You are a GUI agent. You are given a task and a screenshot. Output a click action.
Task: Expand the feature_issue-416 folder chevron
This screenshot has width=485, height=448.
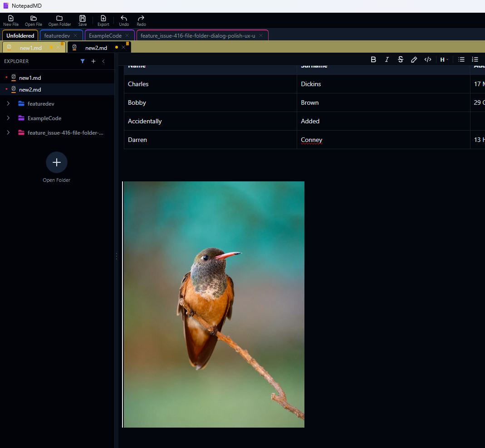(x=8, y=133)
